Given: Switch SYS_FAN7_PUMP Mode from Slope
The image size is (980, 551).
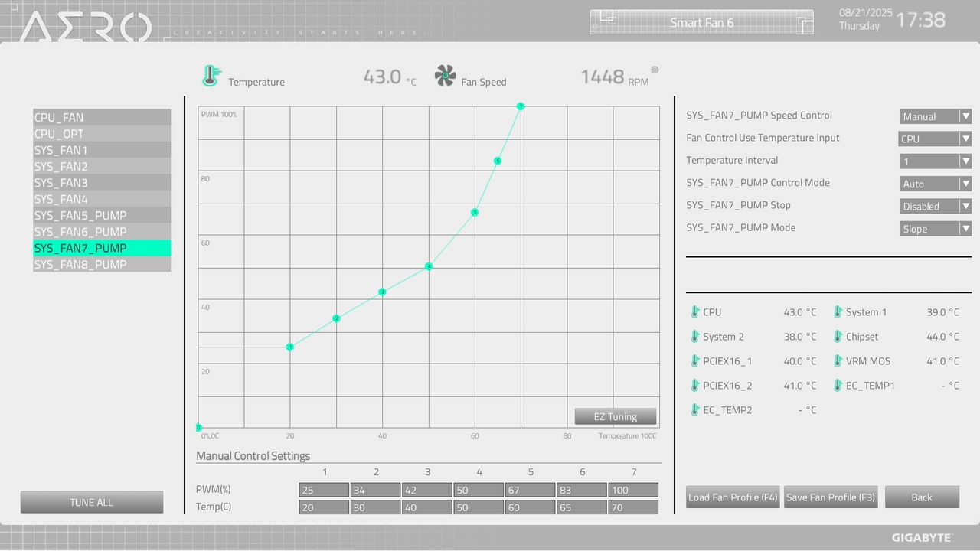Looking at the screenshot, I should pyautogui.click(x=936, y=229).
